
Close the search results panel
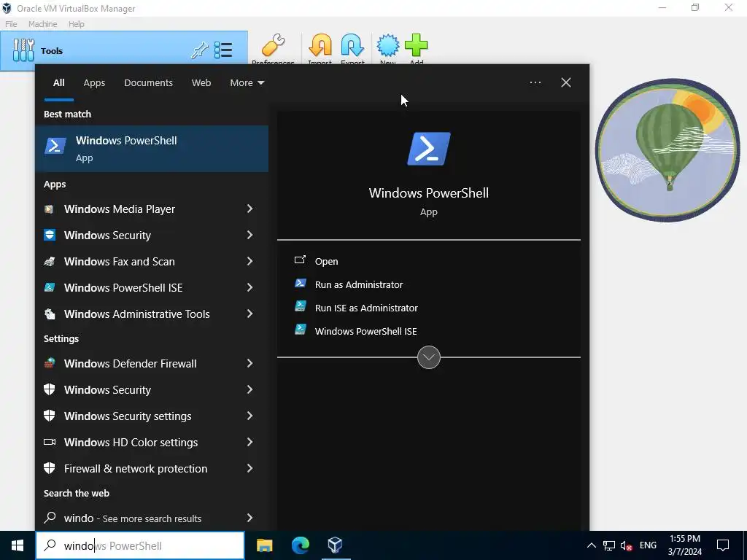click(x=566, y=82)
